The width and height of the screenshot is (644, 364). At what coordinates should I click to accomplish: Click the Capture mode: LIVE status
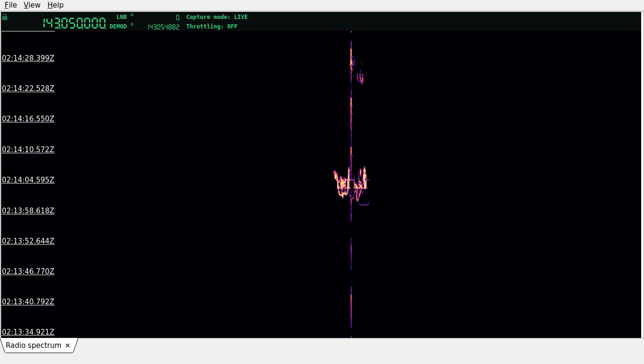coord(217,17)
